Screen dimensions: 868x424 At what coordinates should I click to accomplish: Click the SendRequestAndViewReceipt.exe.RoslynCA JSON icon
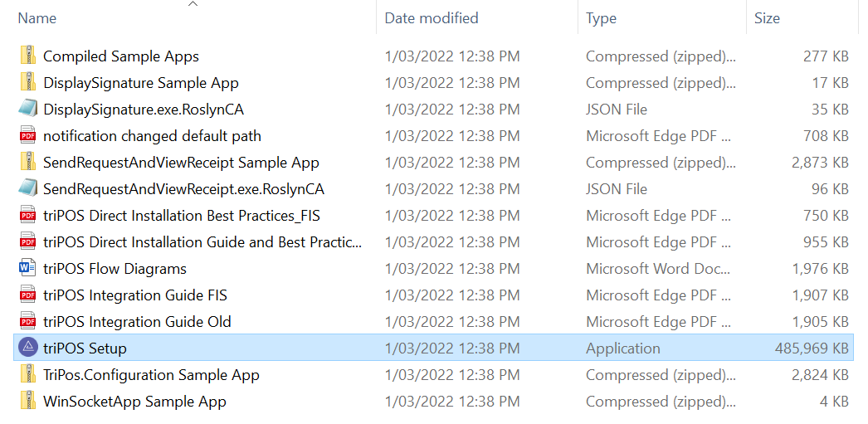click(27, 188)
